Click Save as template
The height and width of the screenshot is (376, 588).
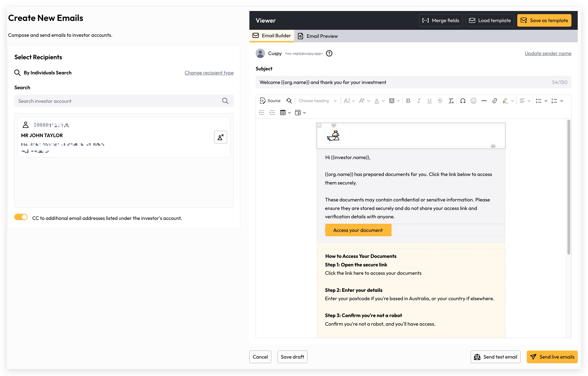point(544,20)
